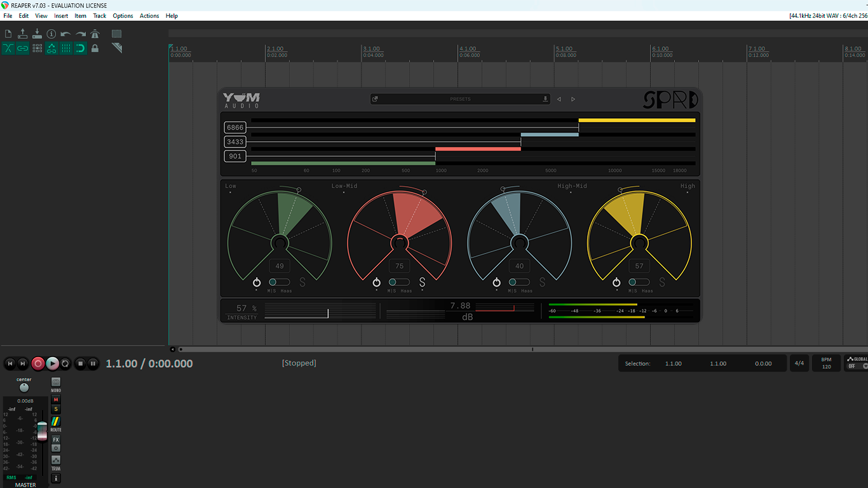Toggle Low band power button

tap(257, 282)
